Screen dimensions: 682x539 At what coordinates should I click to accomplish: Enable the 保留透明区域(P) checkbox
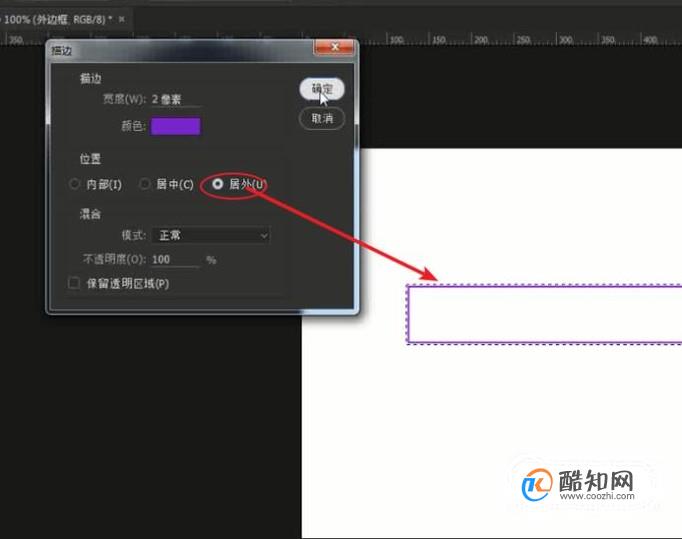point(74,284)
